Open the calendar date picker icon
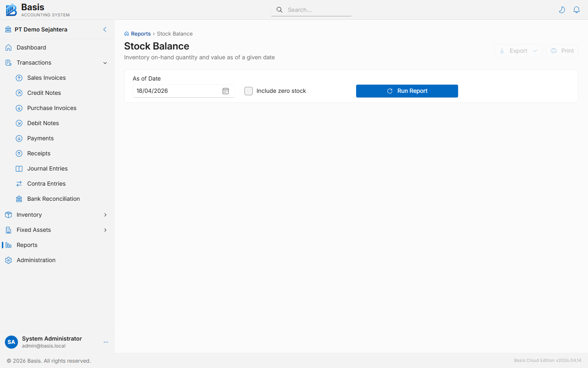The image size is (588, 368). pos(225,91)
